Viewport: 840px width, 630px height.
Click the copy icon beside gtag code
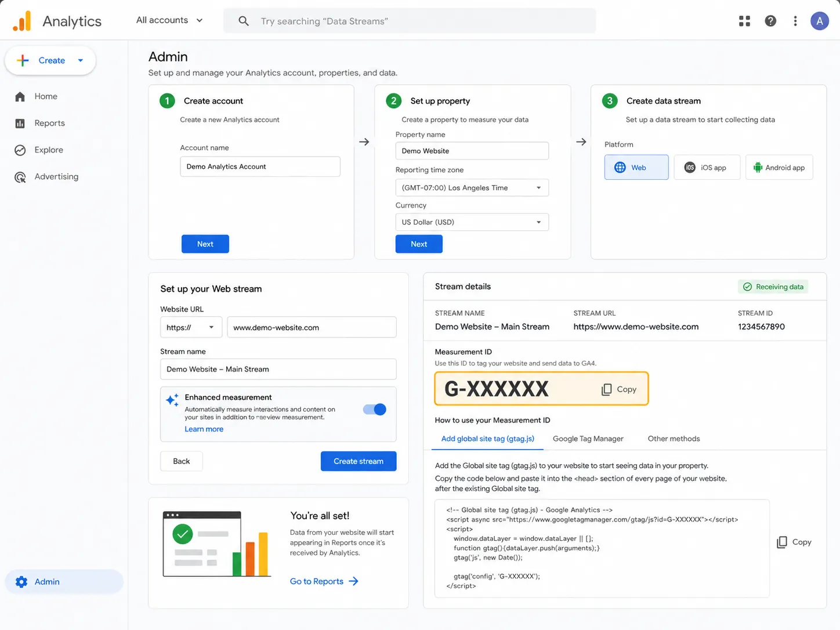[x=782, y=542]
